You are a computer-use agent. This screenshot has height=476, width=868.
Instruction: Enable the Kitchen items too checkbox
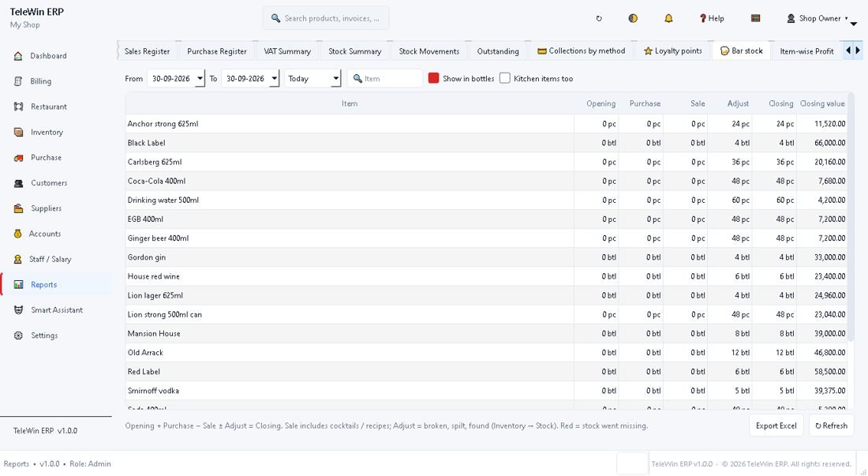click(x=505, y=79)
